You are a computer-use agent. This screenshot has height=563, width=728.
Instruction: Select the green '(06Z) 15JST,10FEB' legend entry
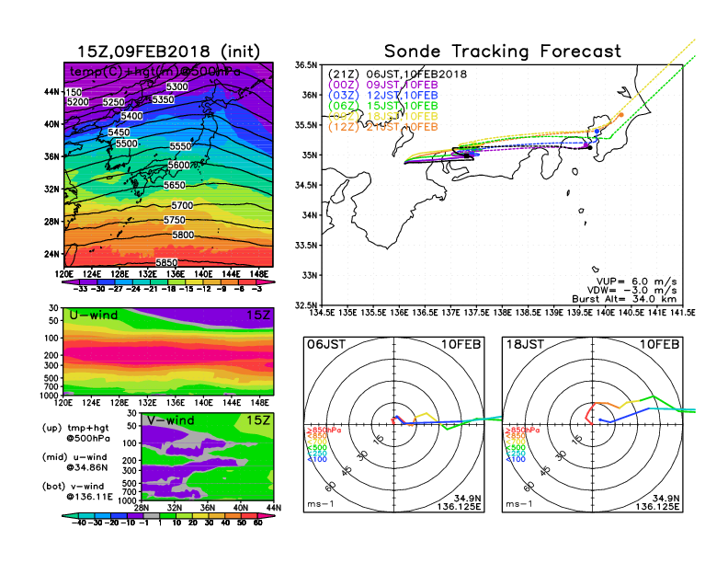coord(383,106)
